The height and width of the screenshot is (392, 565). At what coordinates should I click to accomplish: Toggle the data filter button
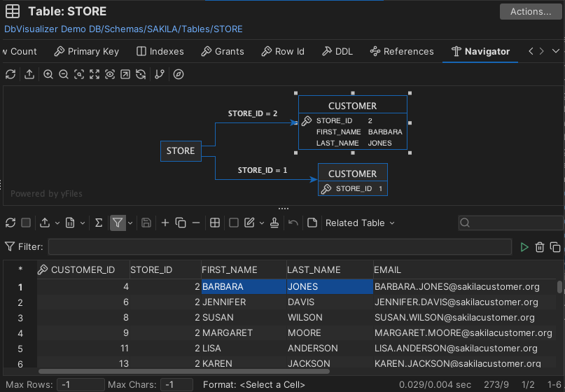click(118, 223)
